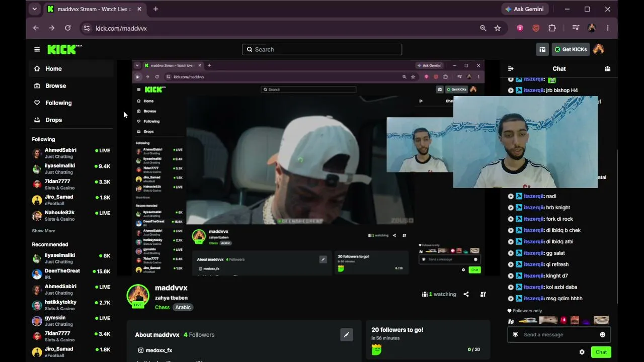
Task: Open the maddvvx channel avatar
Action: pyautogui.click(x=138, y=296)
